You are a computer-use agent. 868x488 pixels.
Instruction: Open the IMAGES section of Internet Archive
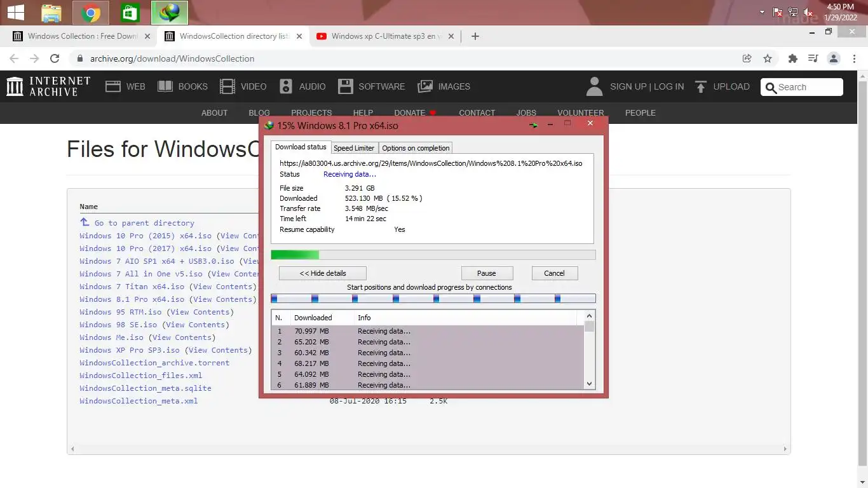(444, 86)
